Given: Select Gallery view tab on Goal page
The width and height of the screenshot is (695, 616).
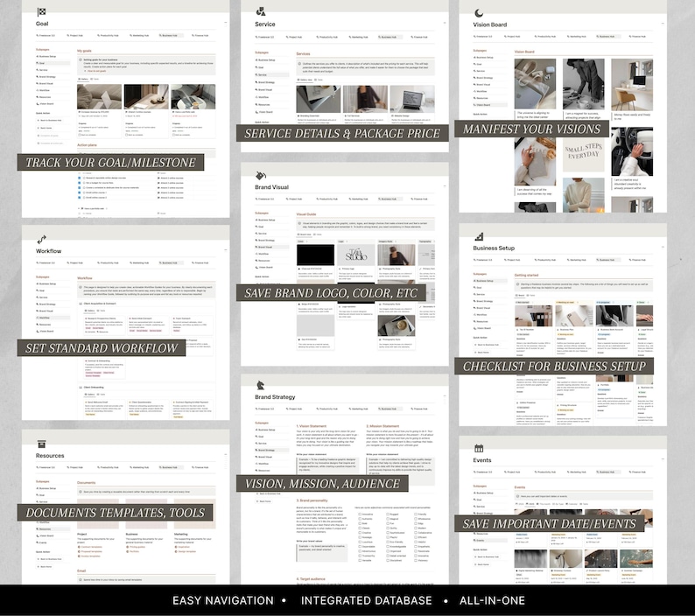Looking at the screenshot, I should coord(83,79).
